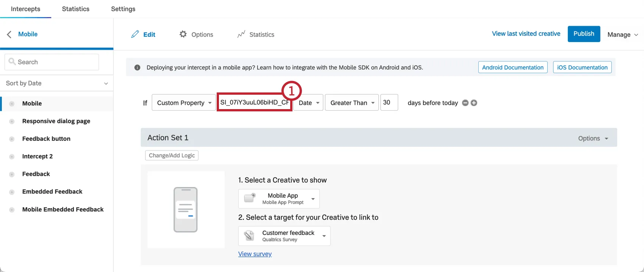Toggle status dot for Feedback button intercept
The image size is (644, 272).
(12, 139)
